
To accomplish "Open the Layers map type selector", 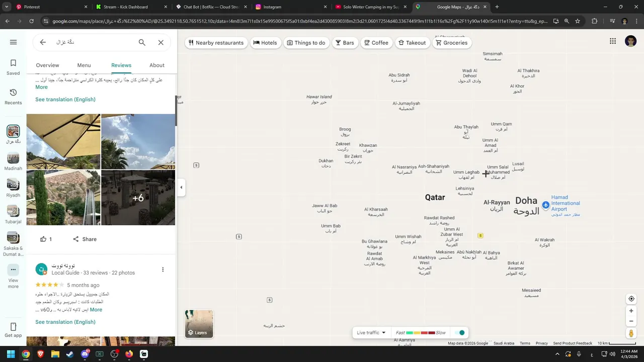I will [x=199, y=323].
